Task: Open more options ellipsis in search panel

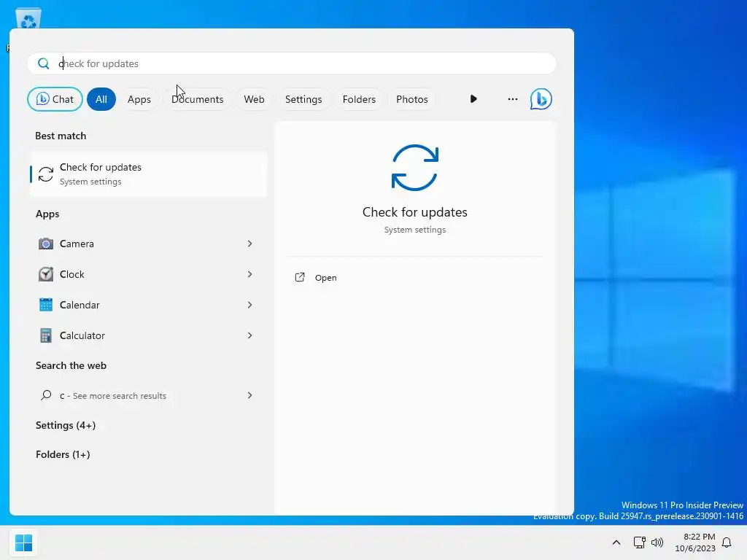Action: pos(513,99)
